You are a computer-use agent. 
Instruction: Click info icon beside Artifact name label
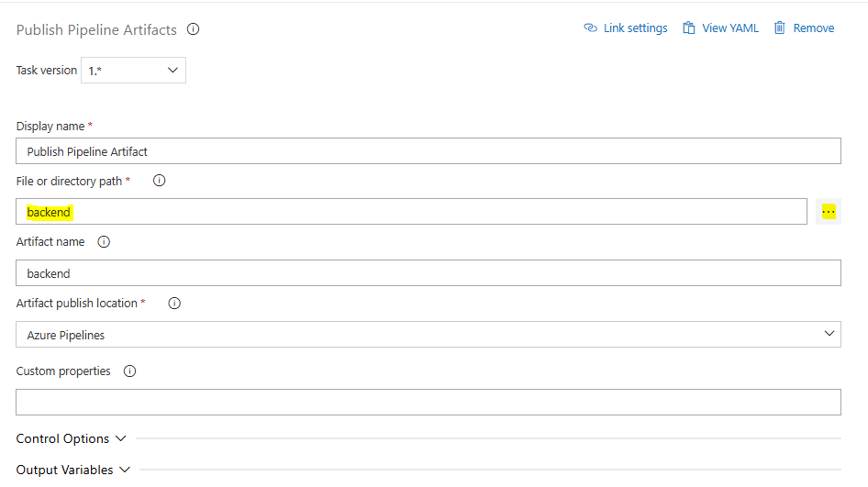click(x=104, y=242)
